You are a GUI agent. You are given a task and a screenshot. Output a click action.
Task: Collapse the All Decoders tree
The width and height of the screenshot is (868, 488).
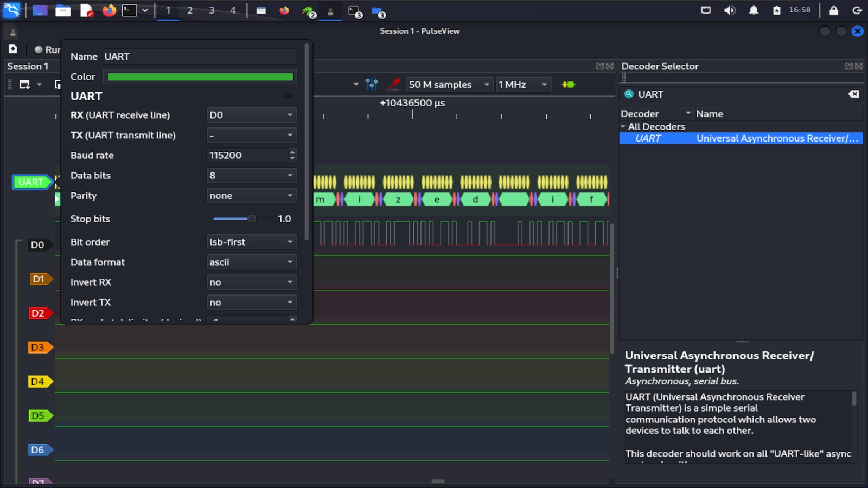[x=623, y=126]
